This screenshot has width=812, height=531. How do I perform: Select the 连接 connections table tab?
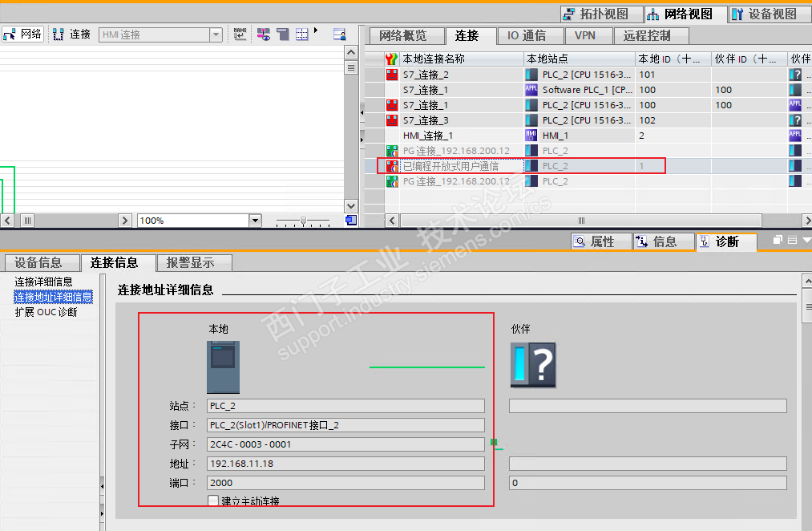pyautogui.click(x=471, y=36)
